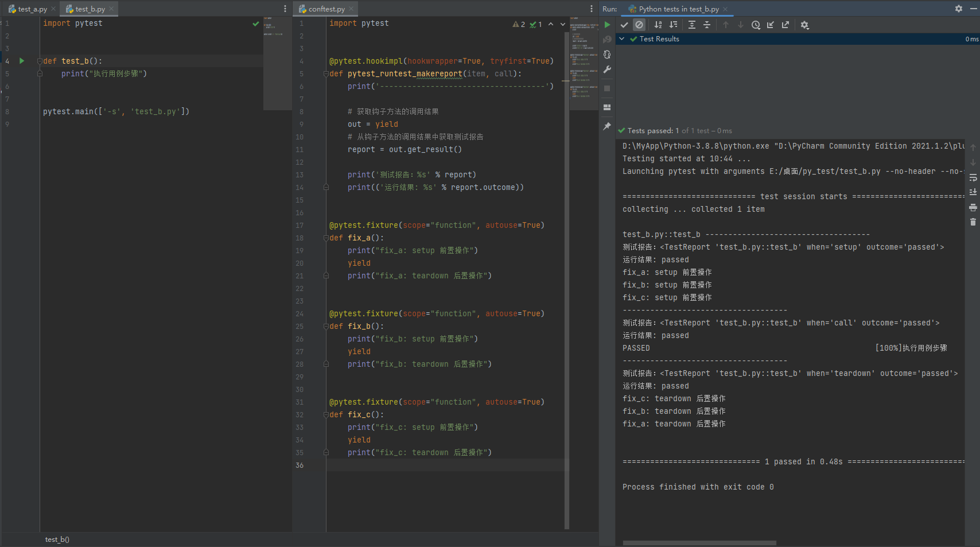Click Rerun Failed Tests icon
Image resolution: width=980 pixels, height=547 pixels.
pyautogui.click(x=607, y=40)
